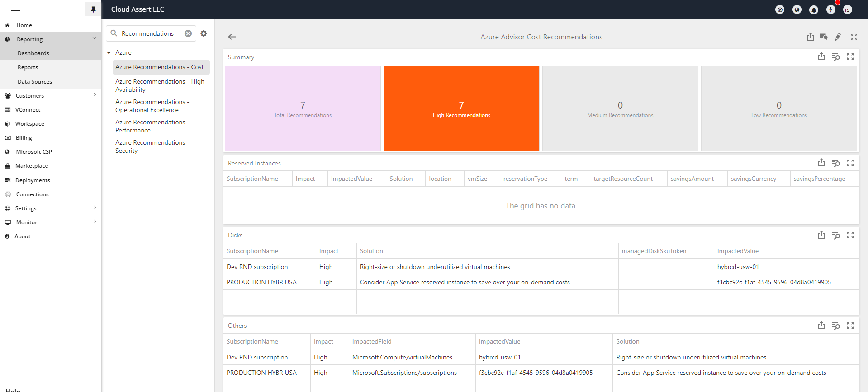
Task: Edit dashboard with the pencil icon
Action: click(838, 37)
